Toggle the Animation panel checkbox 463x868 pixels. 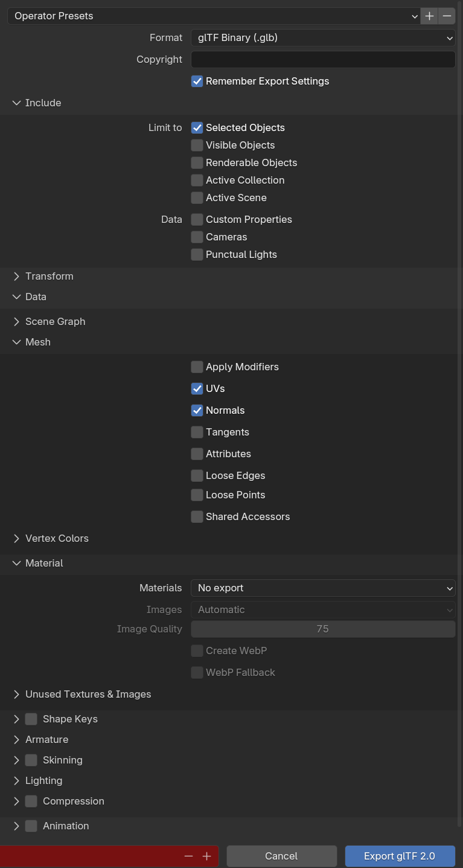pyautogui.click(x=31, y=826)
